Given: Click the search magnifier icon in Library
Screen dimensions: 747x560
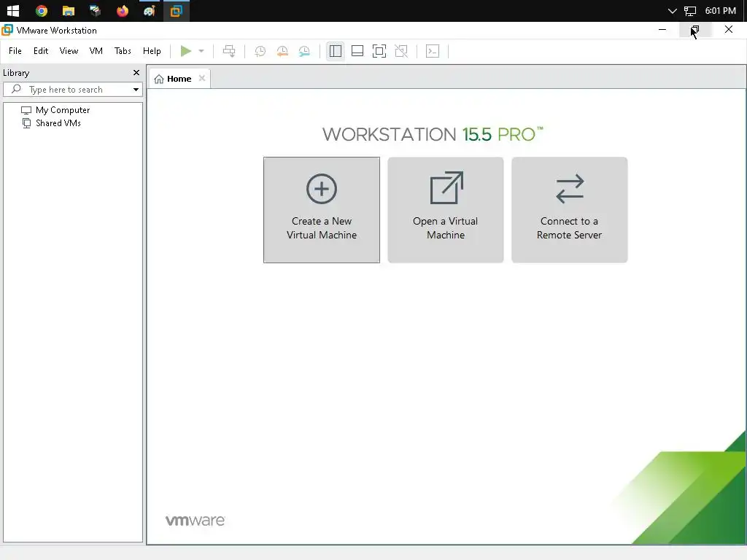Looking at the screenshot, I should tap(16, 89).
